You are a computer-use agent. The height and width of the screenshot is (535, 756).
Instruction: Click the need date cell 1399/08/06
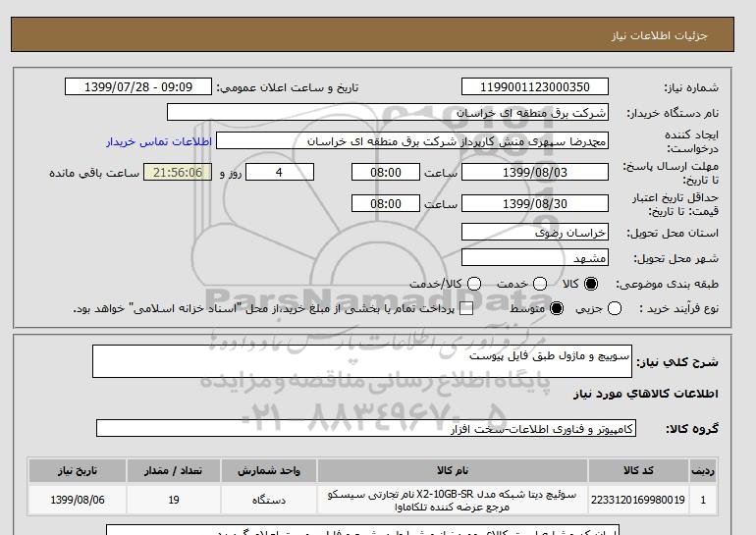[78, 500]
